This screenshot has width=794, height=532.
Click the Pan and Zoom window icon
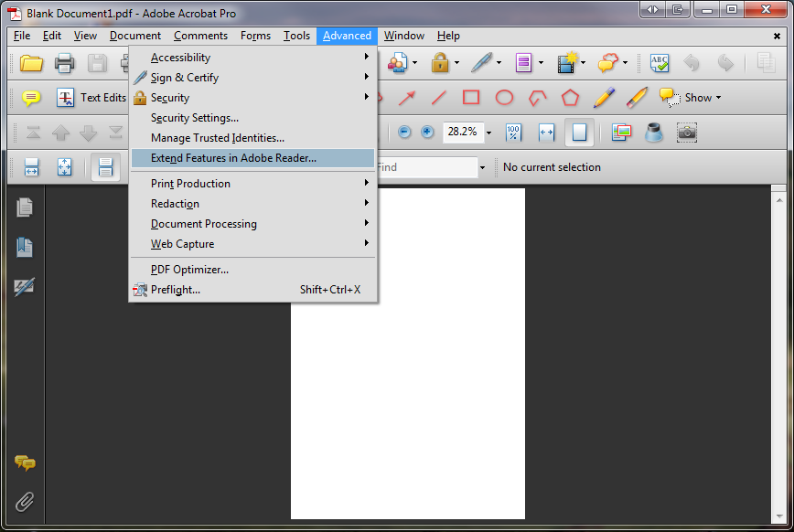(x=621, y=133)
